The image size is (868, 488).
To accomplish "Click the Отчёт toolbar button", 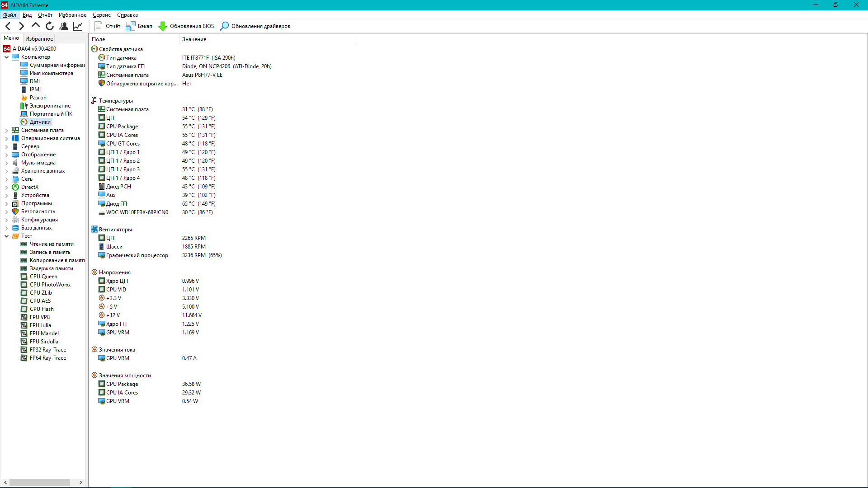I will pos(108,26).
